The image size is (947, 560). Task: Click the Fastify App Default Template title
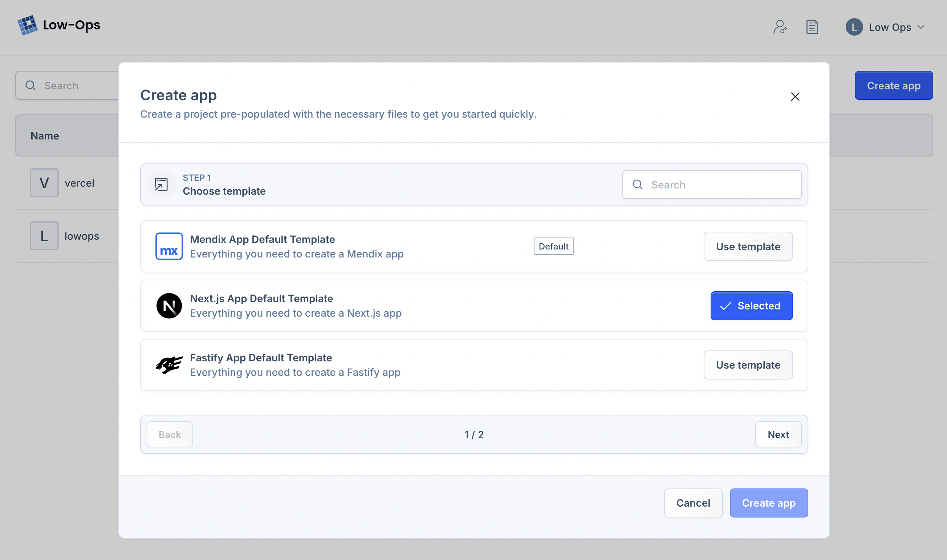coord(261,358)
